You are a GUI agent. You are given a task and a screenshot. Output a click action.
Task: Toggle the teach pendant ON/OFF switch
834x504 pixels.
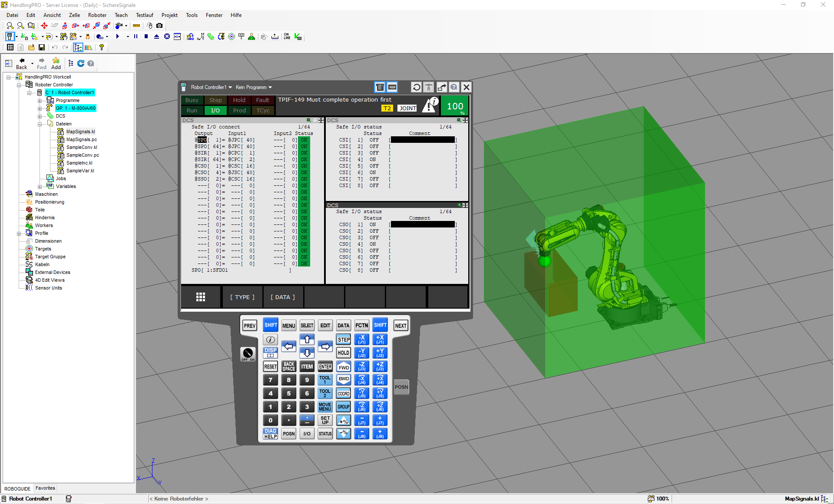coord(248,353)
